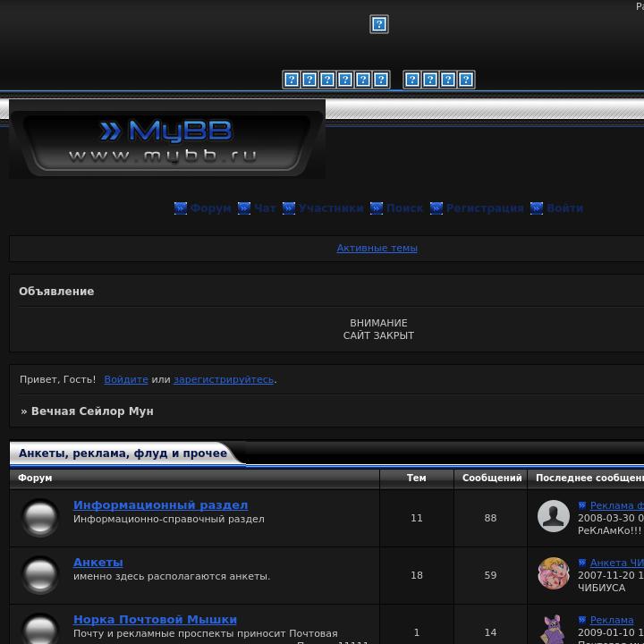
Task: Click the ЧИБИУСА author name
Action: (601, 588)
